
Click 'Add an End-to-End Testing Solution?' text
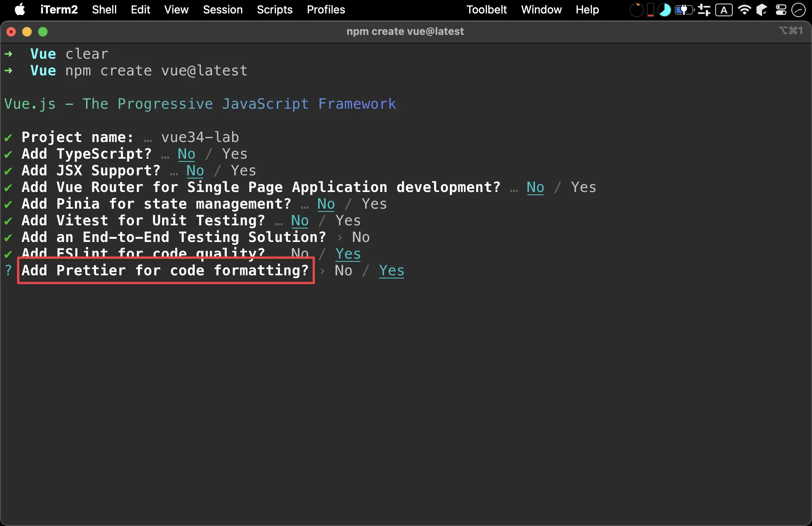click(x=174, y=237)
